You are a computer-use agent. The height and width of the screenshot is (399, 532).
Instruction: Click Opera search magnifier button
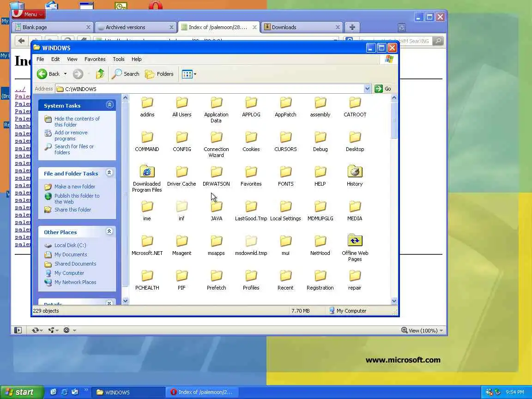pos(438,41)
